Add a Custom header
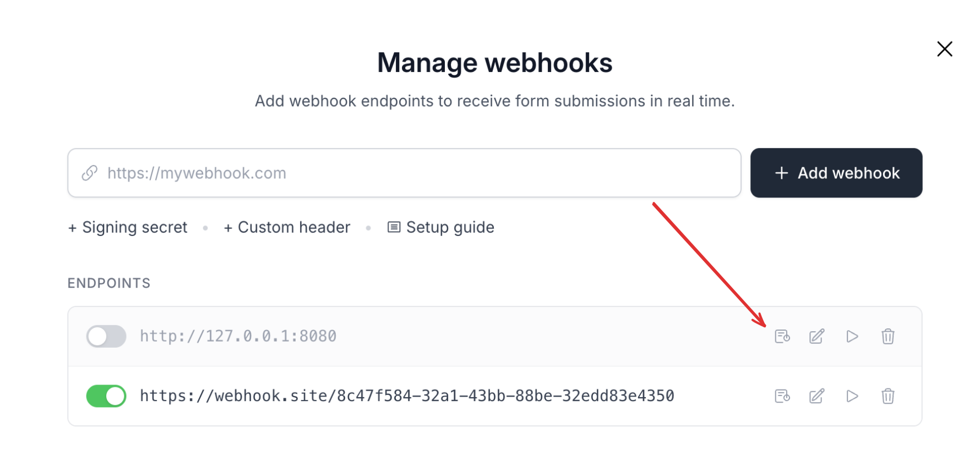 click(287, 227)
